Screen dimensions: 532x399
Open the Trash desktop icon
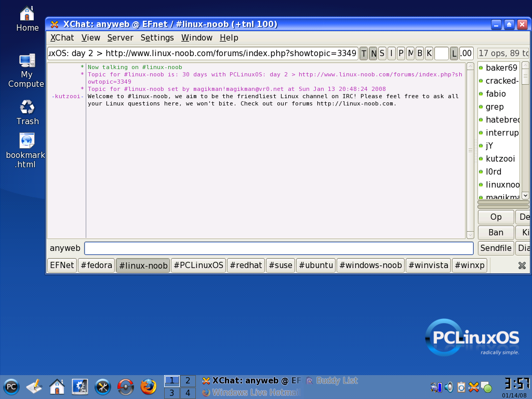tap(27, 112)
